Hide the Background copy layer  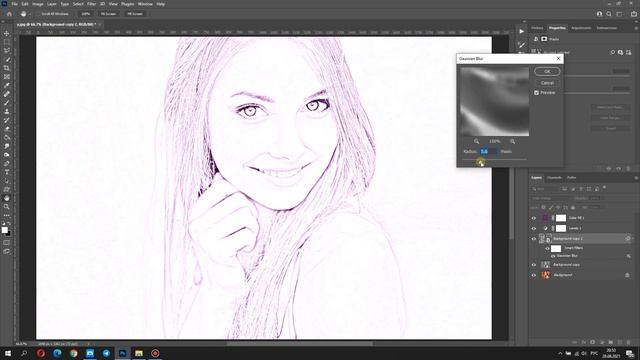pyautogui.click(x=533, y=265)
